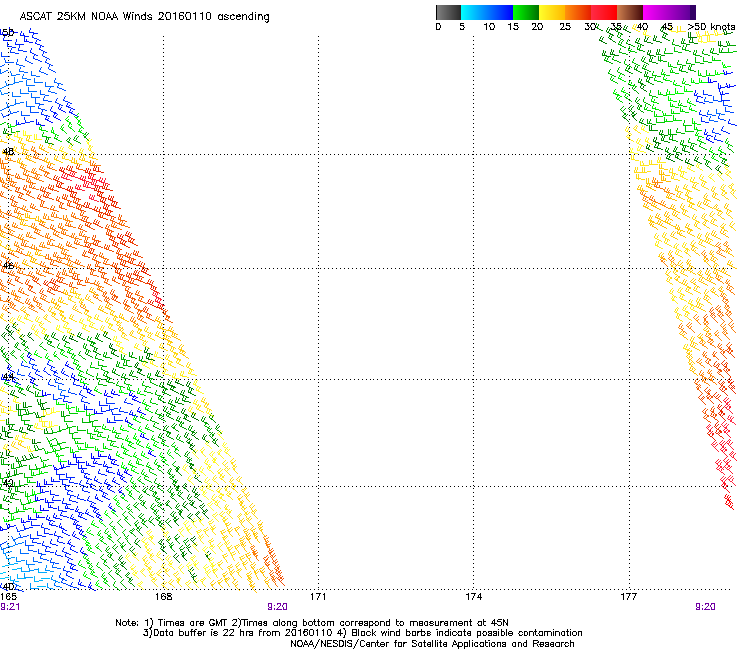
Task: Click the '>50 knots' legend label
Action: coord(711,27)
